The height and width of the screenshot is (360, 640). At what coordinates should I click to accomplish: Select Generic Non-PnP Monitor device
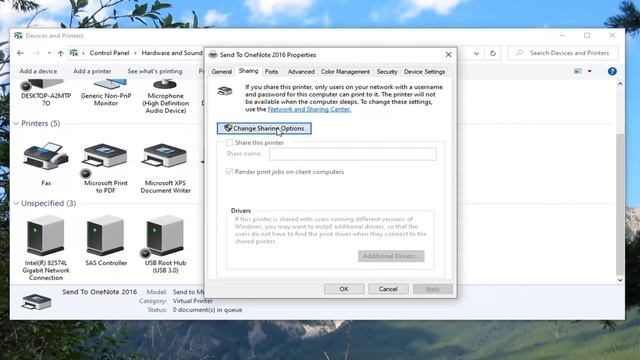[x=106, y=99]
